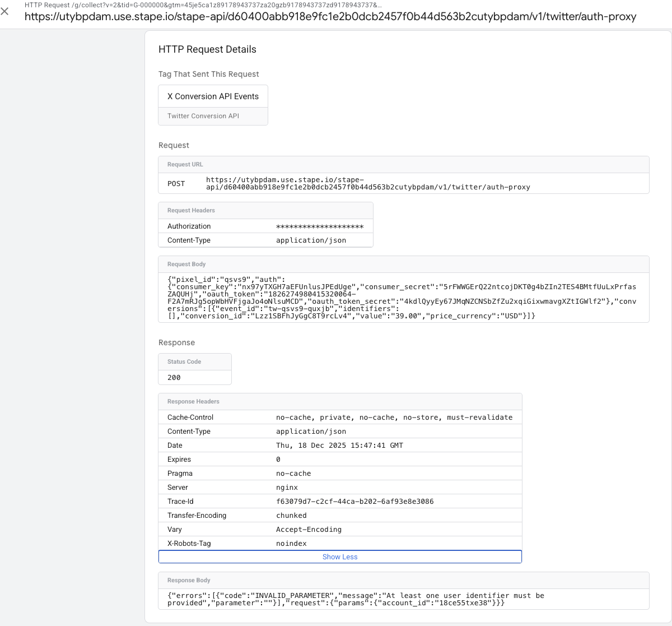
Task: Collapse response headers with Show Less
Action: pyautogui.click(x=340, y=557)
